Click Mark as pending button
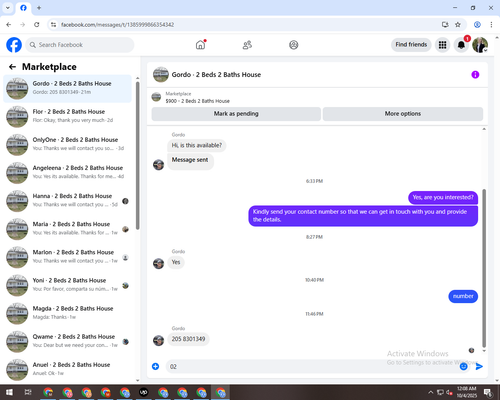The width and height of the screenshot is (500, 400). pyautogui.click(x=236, y=114)
